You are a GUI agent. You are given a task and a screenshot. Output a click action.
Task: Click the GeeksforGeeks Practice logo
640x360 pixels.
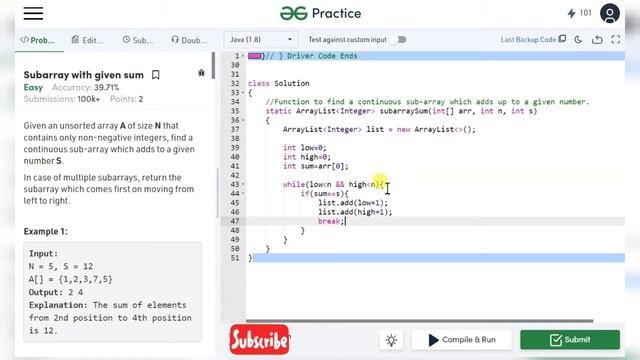click(x=320, y=13)
